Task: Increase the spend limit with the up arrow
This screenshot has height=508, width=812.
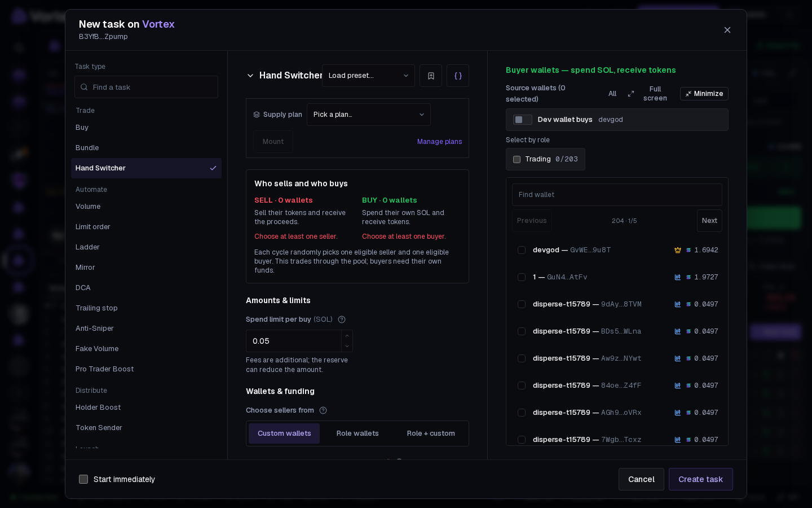Action: point(347,336)
